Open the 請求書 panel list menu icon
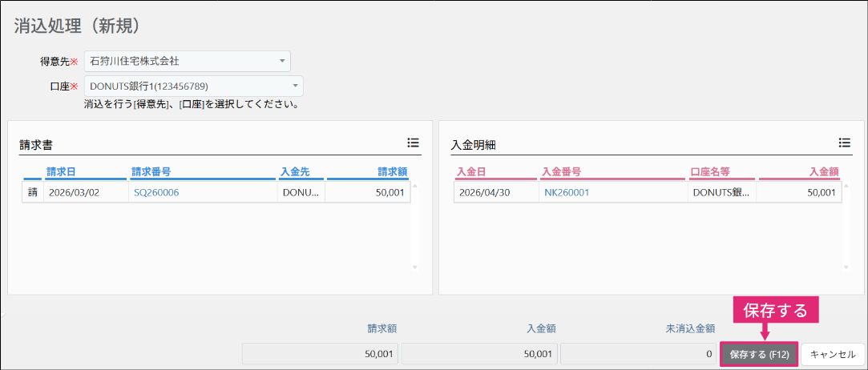The height and width of the screenshot is (370, 868). coord(413,143)
